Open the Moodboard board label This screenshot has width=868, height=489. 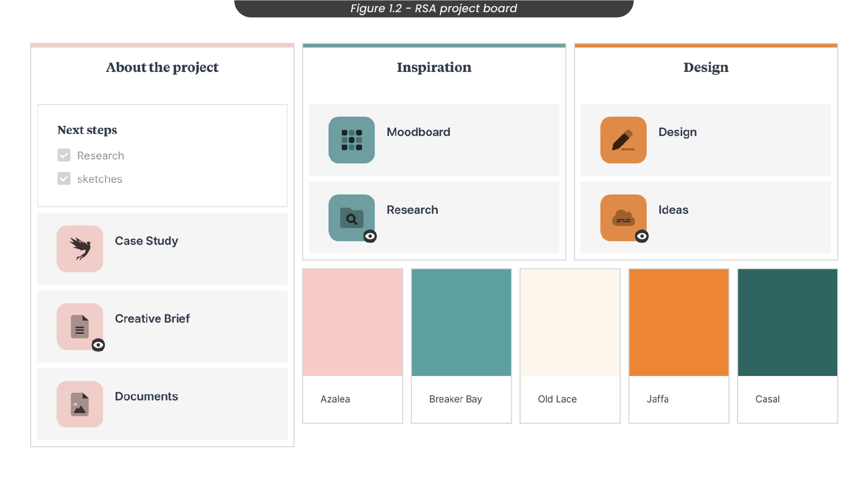click(418, 132)
